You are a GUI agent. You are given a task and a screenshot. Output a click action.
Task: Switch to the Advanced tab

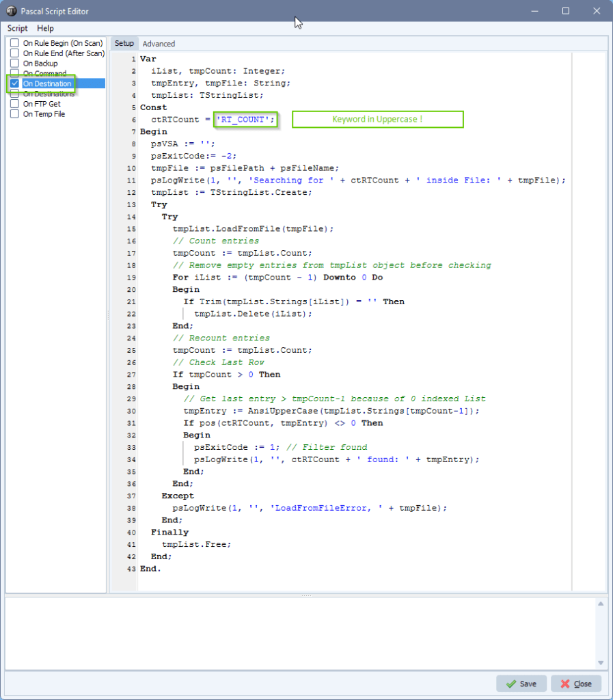(x=159, y=44)
